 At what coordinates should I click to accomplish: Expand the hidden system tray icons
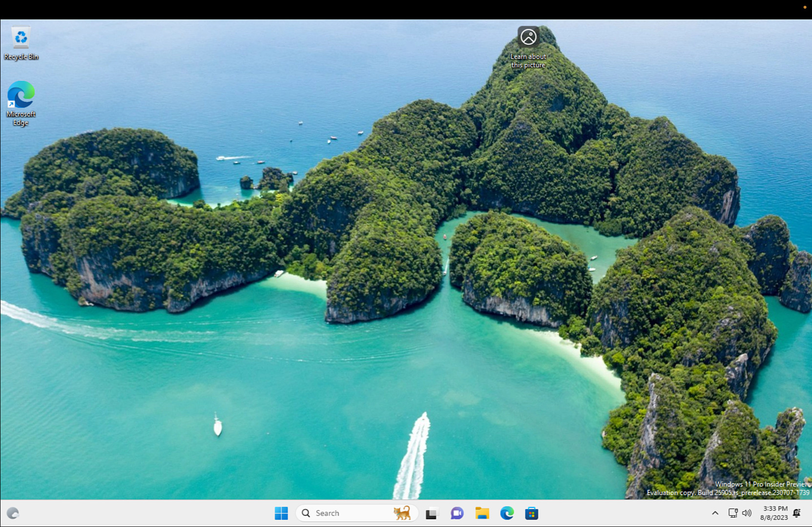click(715, 513)
